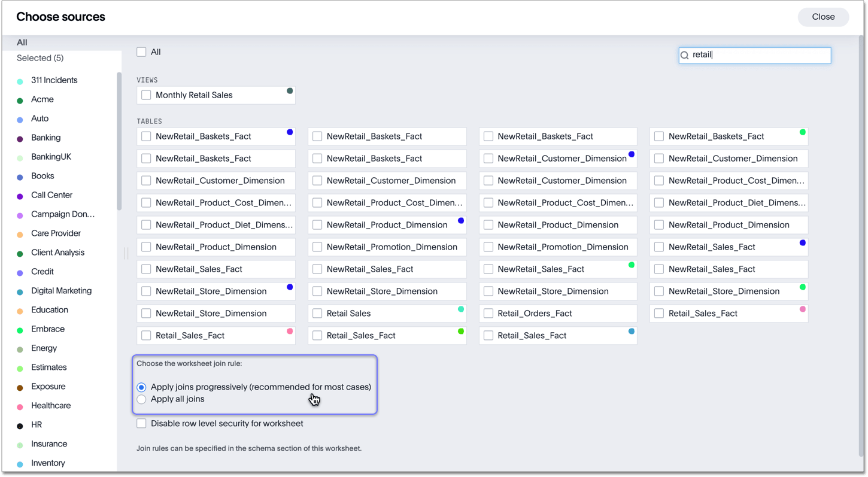Click the sidebar panel resize handle

(126, 253)
